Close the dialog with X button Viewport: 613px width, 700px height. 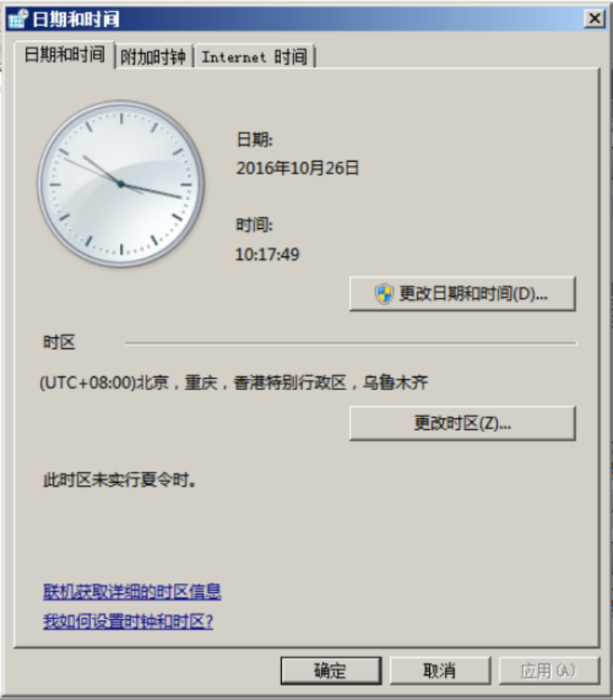(x=594, y=19)
